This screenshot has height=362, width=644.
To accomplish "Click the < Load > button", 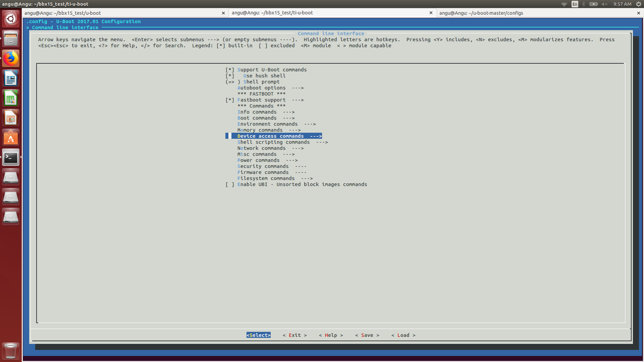I will (404, 335).
